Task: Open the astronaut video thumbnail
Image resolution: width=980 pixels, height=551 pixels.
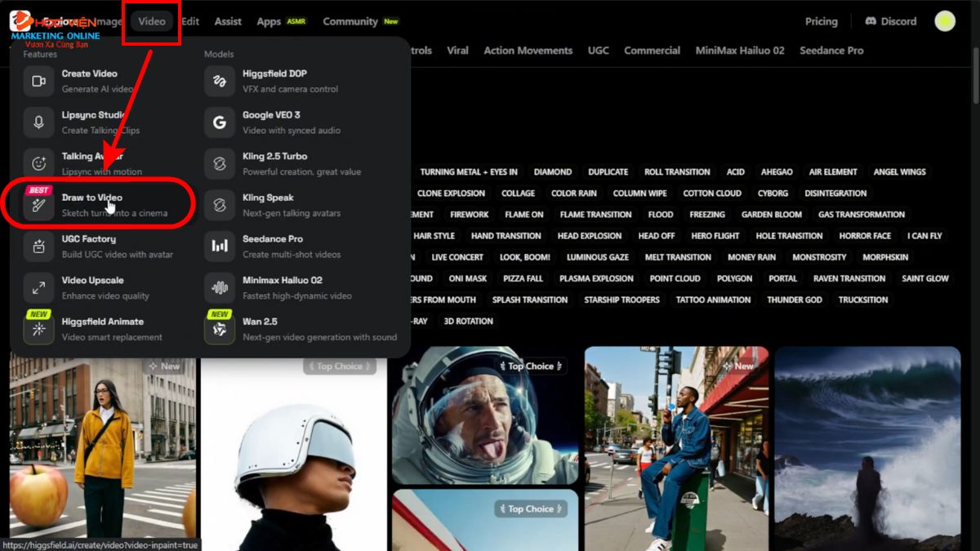Action: 484,415
